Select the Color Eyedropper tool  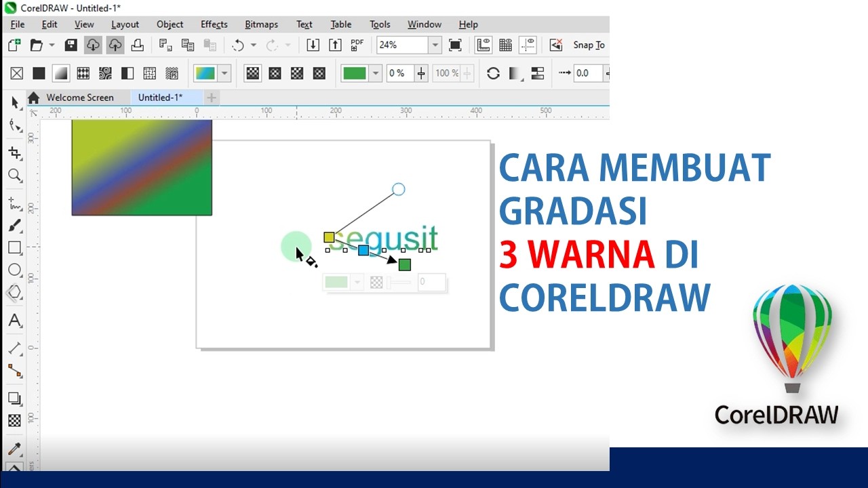pyautogui.click(x=15, y=449)
